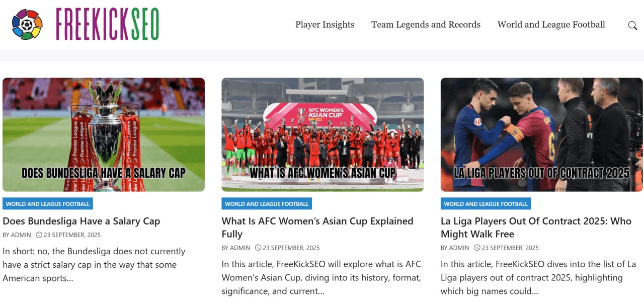The height and width of the screenshot is (302, 644).
Task: Click category tag above La Liga article
Action: tap(486, 204)
